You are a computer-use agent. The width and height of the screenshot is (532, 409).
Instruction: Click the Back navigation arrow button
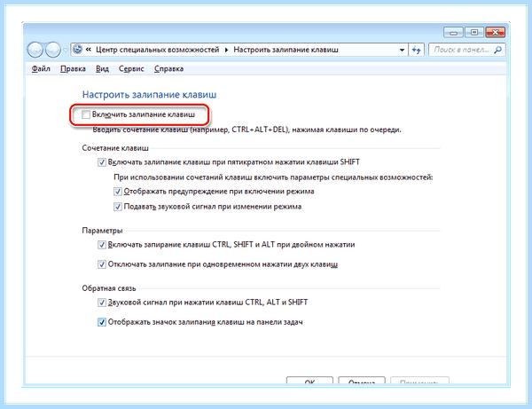(x=35, y=50)
